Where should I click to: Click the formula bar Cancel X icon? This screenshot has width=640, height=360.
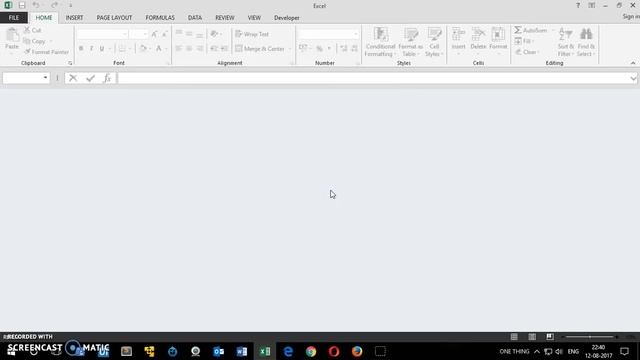pyautogui.click(x=73, y=78)
